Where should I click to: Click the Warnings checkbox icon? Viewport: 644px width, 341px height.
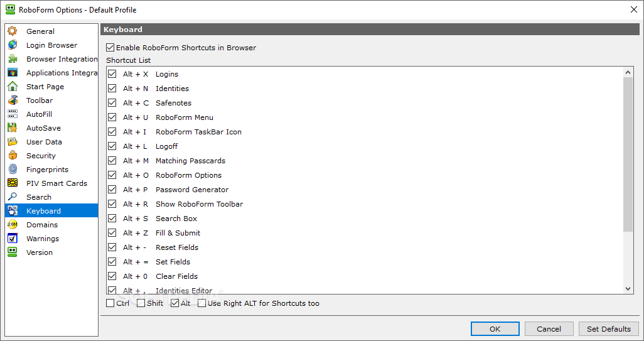point(13,238)
